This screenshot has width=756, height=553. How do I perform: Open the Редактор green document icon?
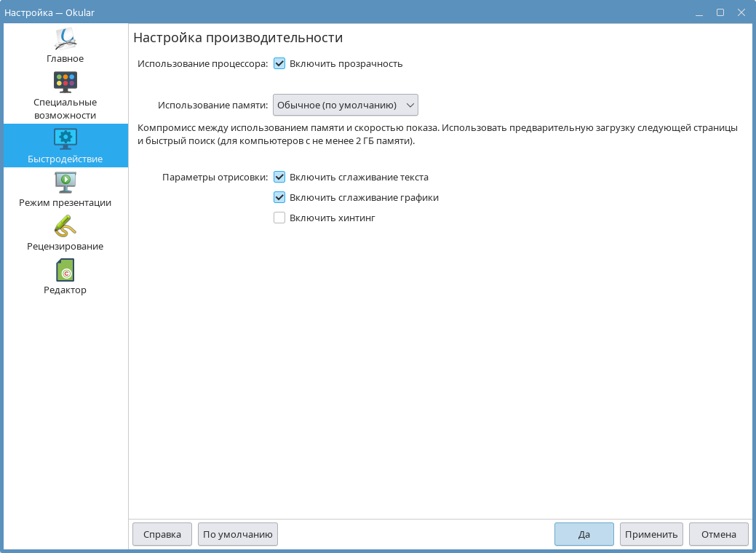point(65,270)
